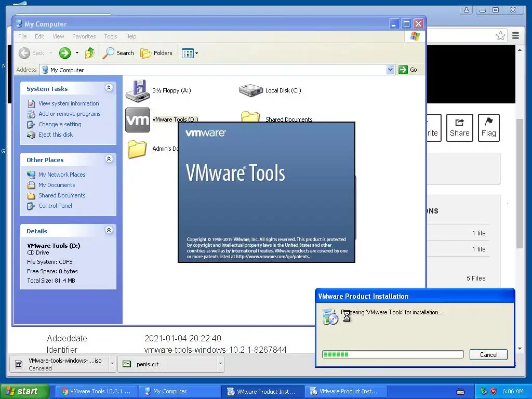Viewport: 532px width, 399px height.
Task: Collapse the Other Places panel
Action: (109, 159)
